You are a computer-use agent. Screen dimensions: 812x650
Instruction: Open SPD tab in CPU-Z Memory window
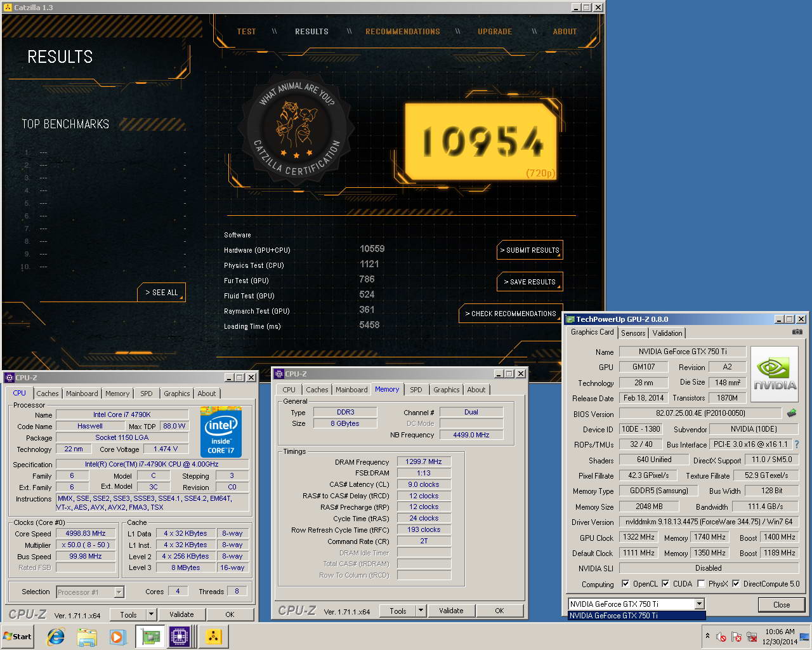416,390
